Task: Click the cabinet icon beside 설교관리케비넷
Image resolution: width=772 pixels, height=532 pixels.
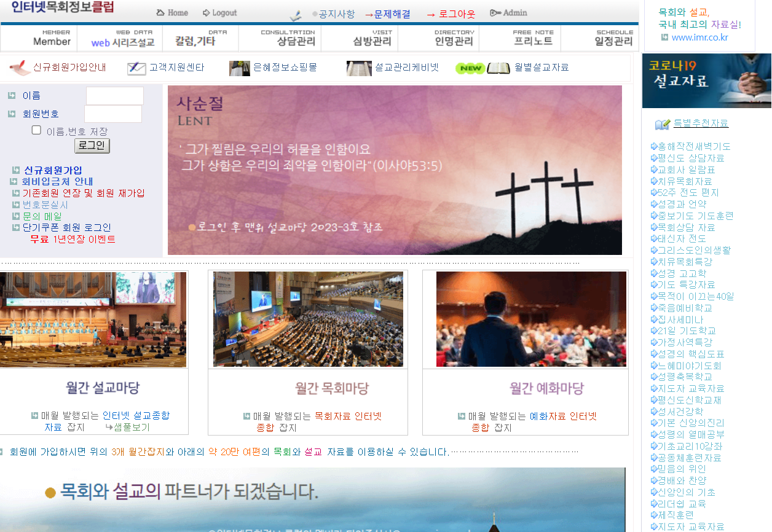Action: point(359,68)
